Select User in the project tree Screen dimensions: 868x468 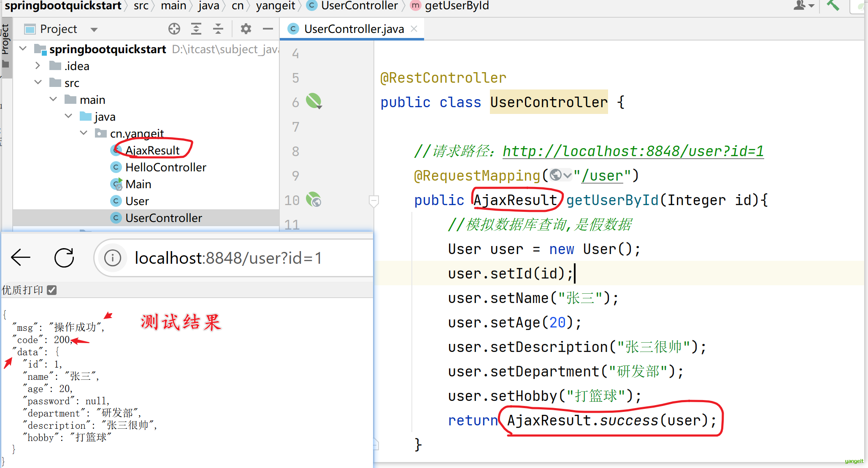137,201
